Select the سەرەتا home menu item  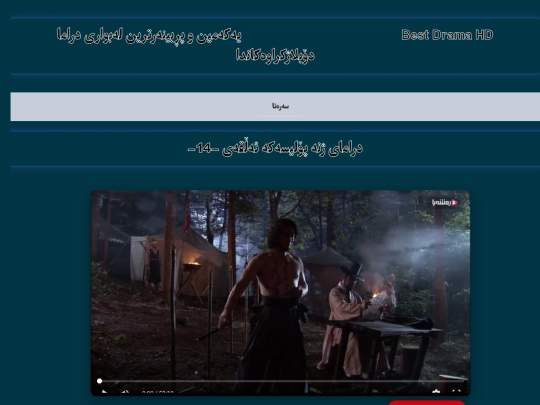click(281, 106)
